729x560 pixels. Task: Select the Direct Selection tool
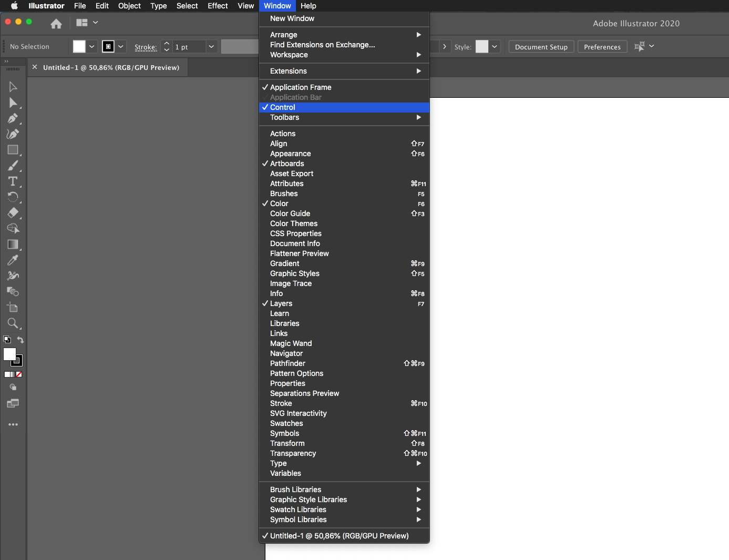(x=13, y=103)
